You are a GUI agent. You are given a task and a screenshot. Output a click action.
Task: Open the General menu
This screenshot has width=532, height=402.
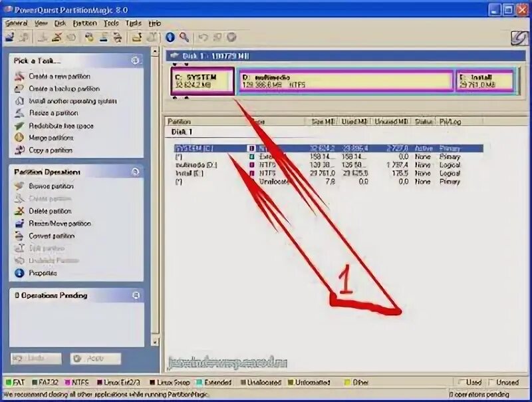point(16,23)
